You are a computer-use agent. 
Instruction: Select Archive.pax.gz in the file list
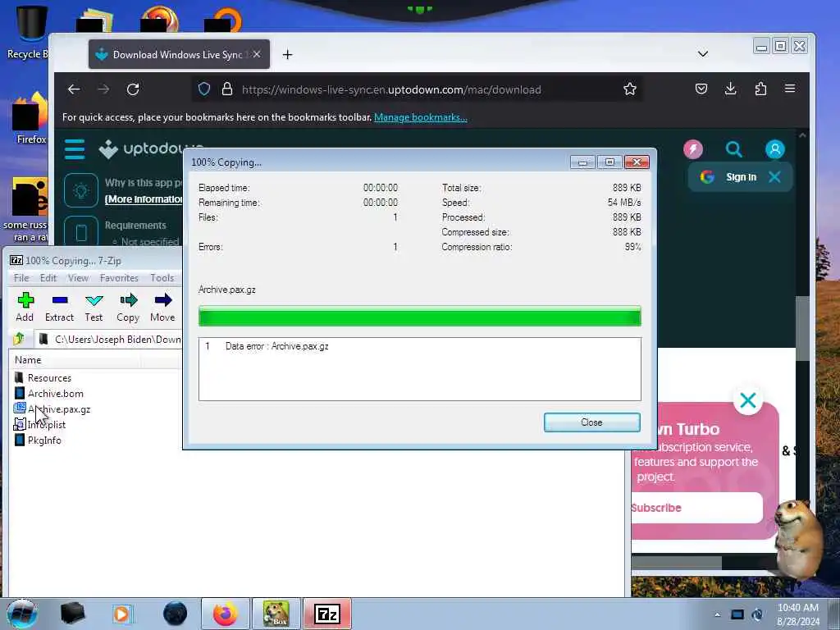click(x=59, y=409)
